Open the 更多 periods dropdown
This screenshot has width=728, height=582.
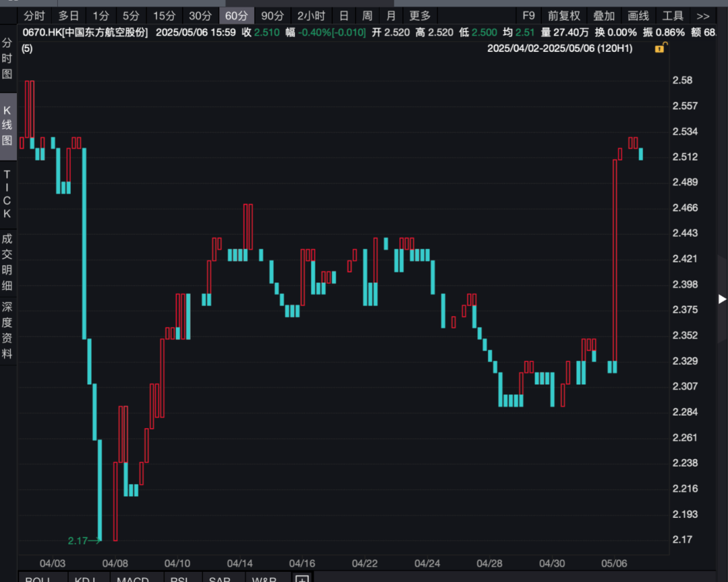pos(419,16)
